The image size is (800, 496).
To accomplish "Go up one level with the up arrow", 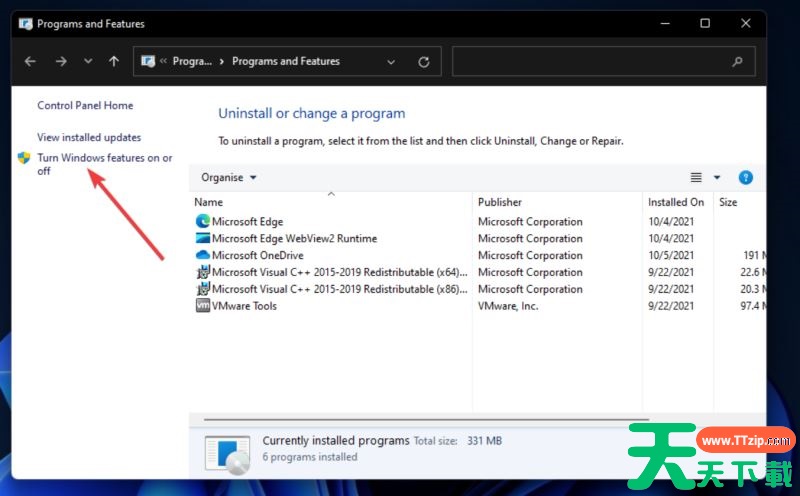I will click(x=114, y=61).
